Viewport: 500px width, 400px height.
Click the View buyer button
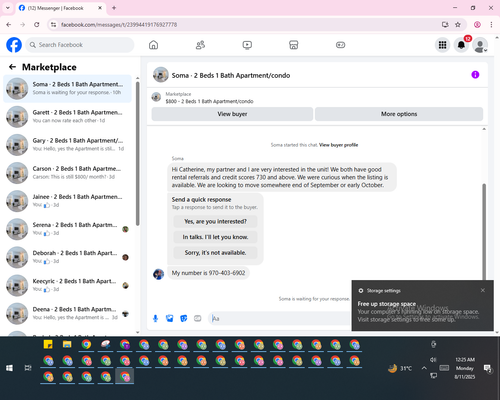point(232,114)
